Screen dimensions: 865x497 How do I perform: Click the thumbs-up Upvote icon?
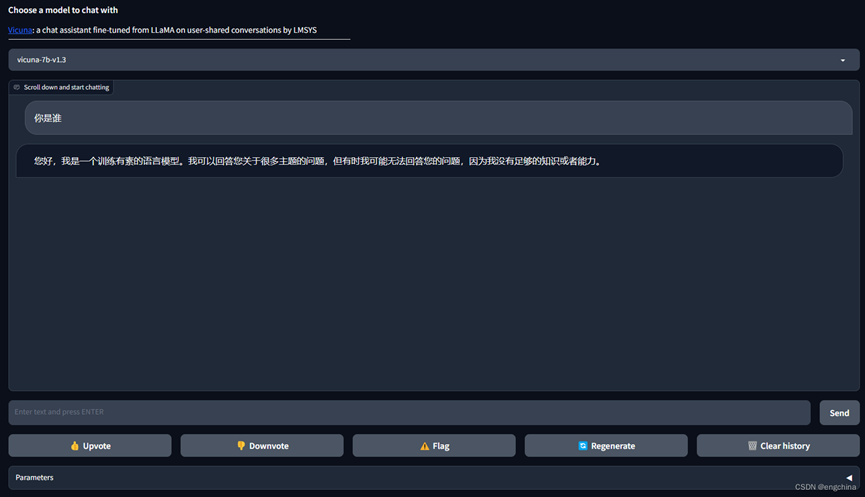[74, 446]
